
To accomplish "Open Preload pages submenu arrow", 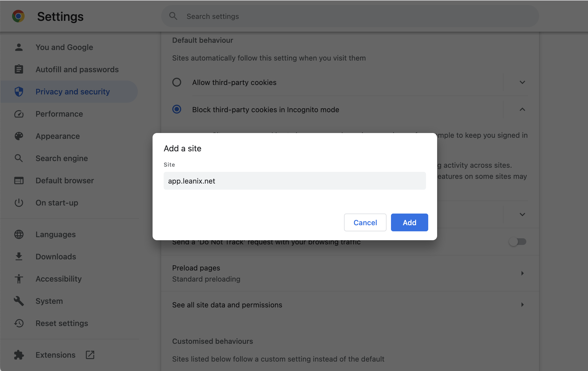I will tap(522, 273).
